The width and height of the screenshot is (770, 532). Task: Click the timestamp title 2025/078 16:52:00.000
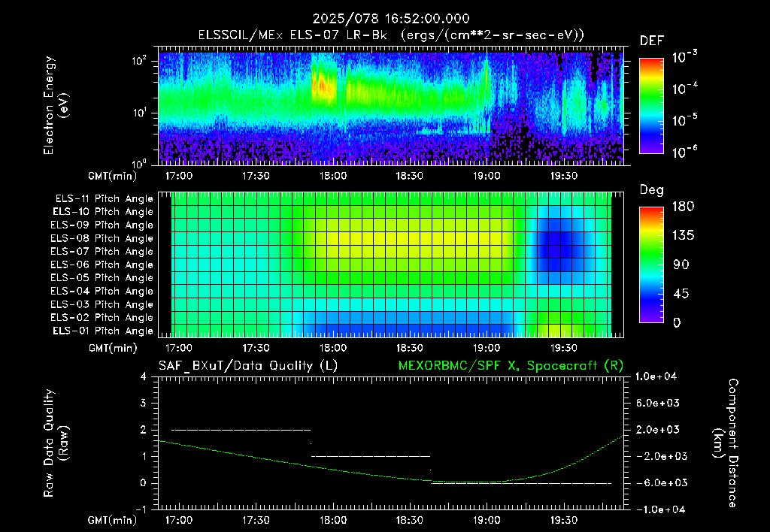(x=391, y=19)
